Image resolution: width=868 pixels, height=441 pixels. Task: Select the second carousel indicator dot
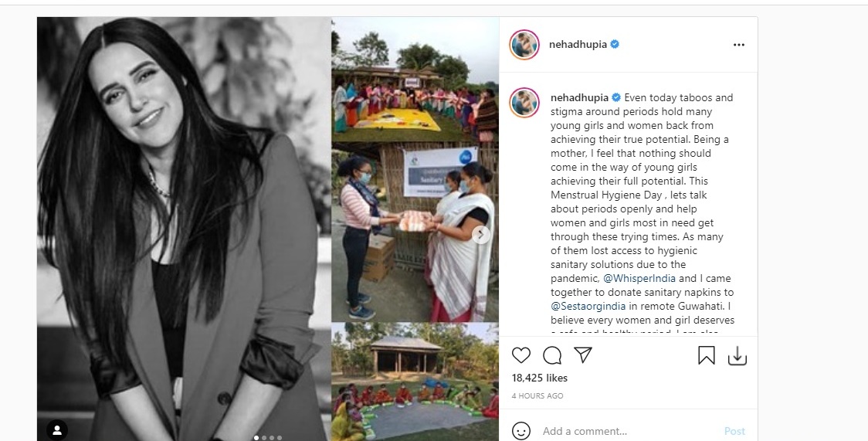tap(264, 438)
